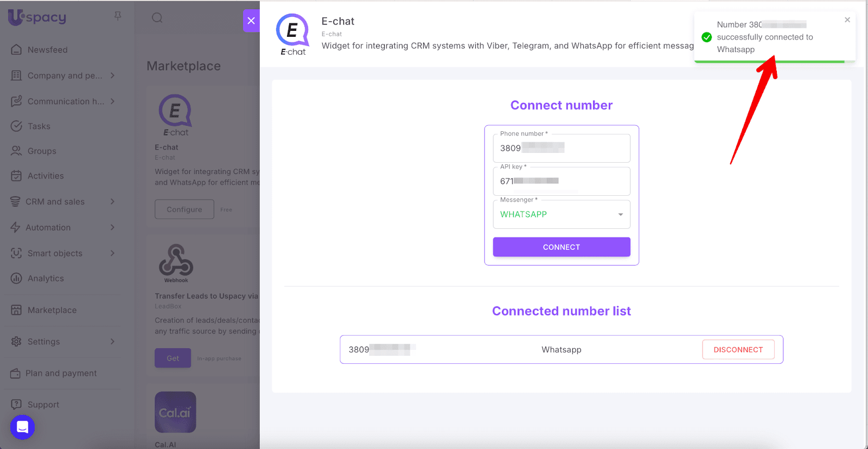
Task: Click the Newsfeed home icon
Action: [x=17, y=49]
